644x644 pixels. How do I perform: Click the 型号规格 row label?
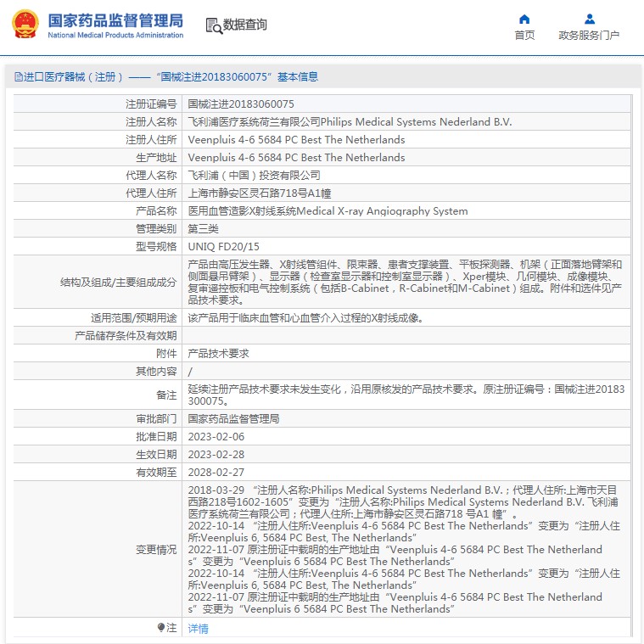[x=156, y=246]
